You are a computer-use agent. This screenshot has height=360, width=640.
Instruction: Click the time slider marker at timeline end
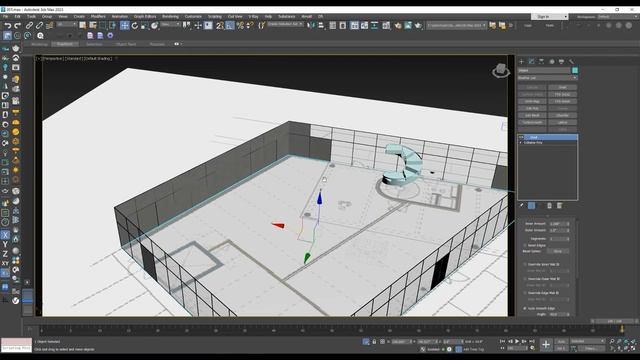click(x=622, y=329)
